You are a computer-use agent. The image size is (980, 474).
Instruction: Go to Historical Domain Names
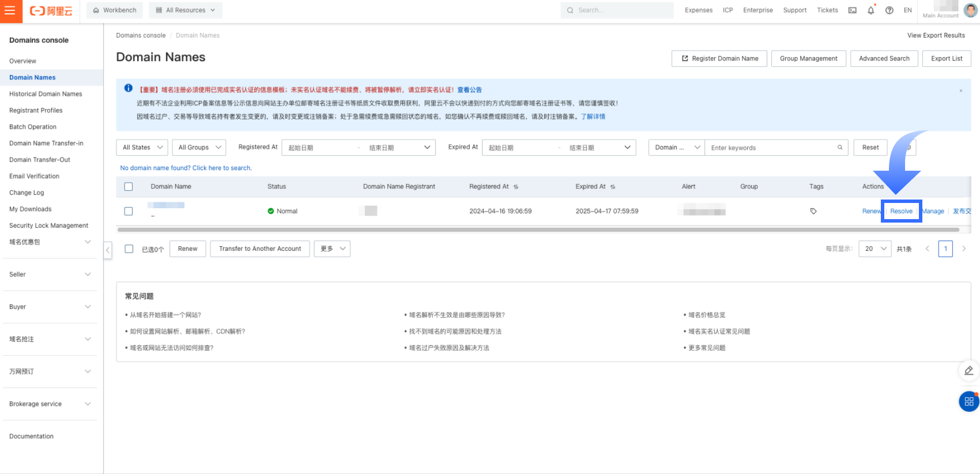(46, 94)
